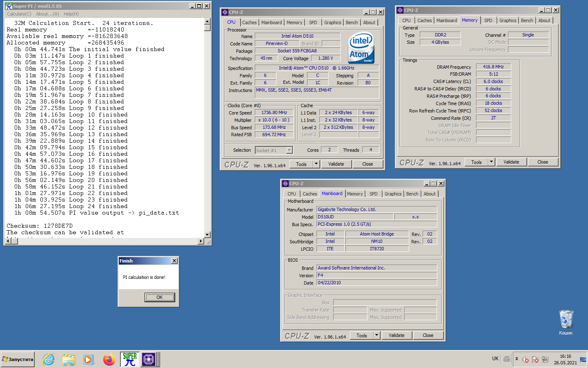
Task: Show hidden tray icons arrow
Action: pos(517,359)
